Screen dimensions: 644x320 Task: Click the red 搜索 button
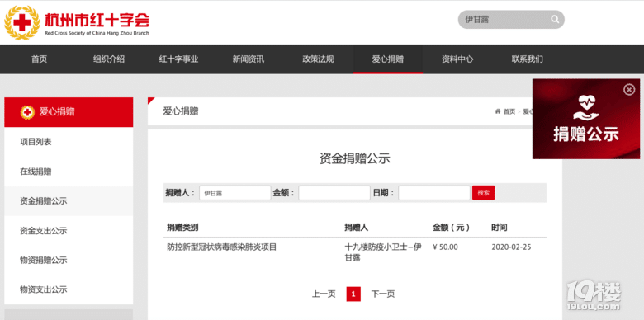click(x=483, y=193)
